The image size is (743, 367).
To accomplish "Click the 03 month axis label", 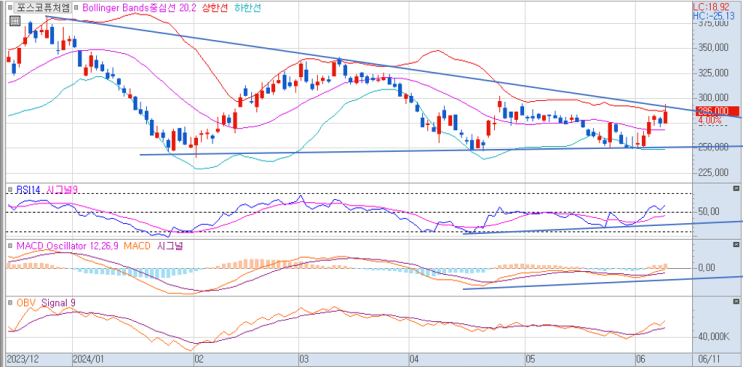I will 305,359.
